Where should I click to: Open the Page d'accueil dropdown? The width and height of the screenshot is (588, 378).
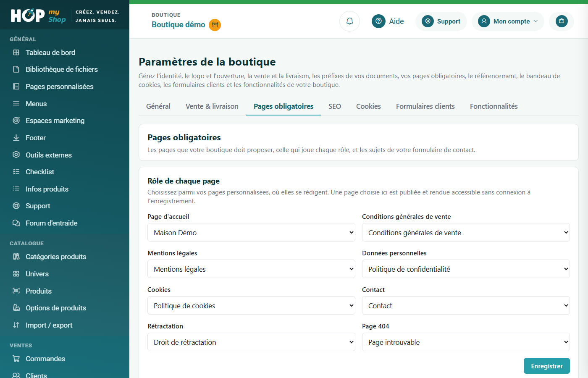[251, 232]
